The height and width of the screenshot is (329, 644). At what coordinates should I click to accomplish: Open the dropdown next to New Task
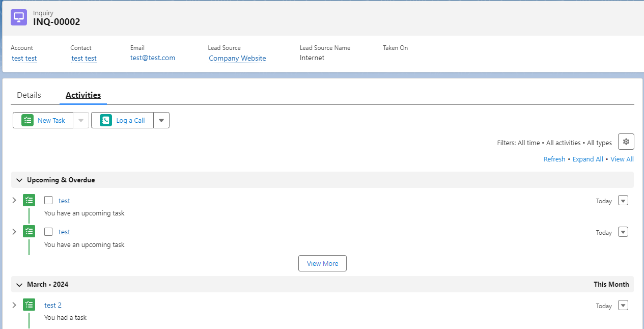pyautogui.click(x=81, y=120)
